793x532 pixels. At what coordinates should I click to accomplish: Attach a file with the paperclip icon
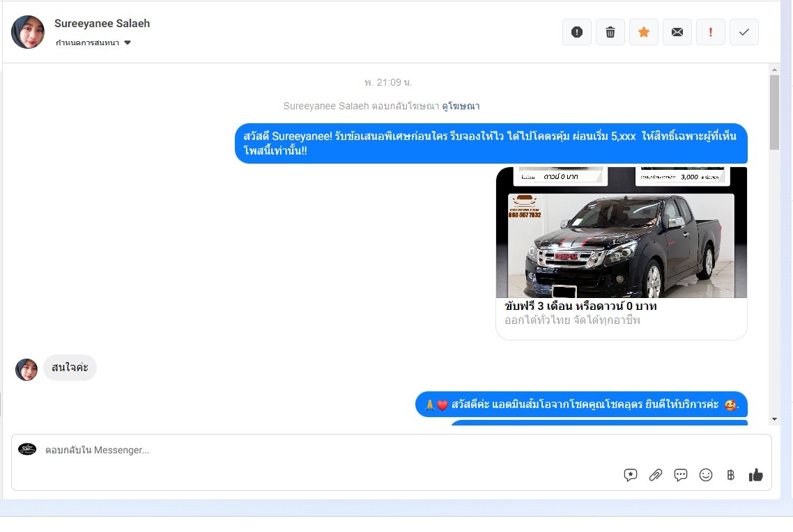pyautogui.click(x=656, y=475)
